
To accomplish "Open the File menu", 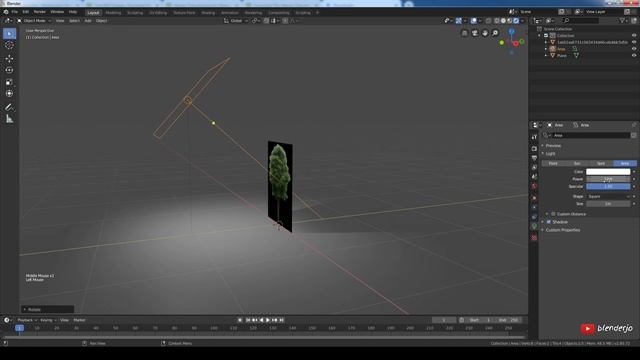I will pos(15,12).
